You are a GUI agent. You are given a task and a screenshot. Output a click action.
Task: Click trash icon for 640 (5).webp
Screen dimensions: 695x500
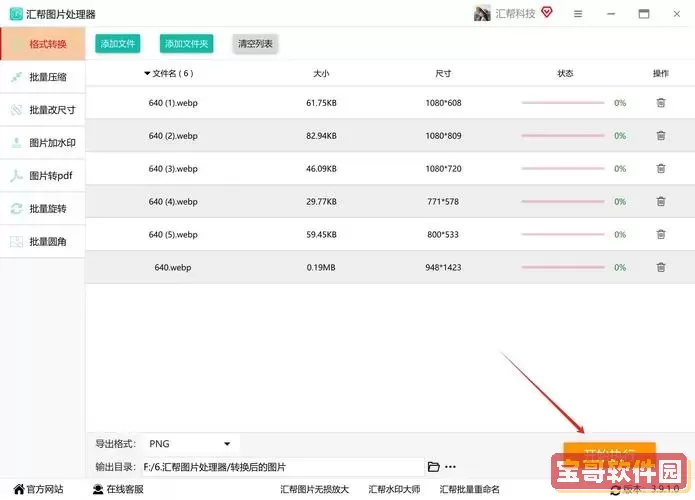(x=660, y=234)
